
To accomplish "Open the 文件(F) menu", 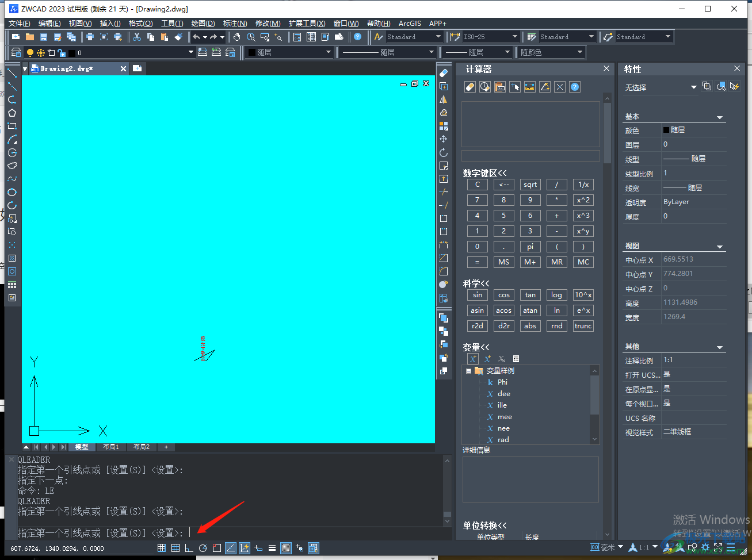I will (20, 23).
